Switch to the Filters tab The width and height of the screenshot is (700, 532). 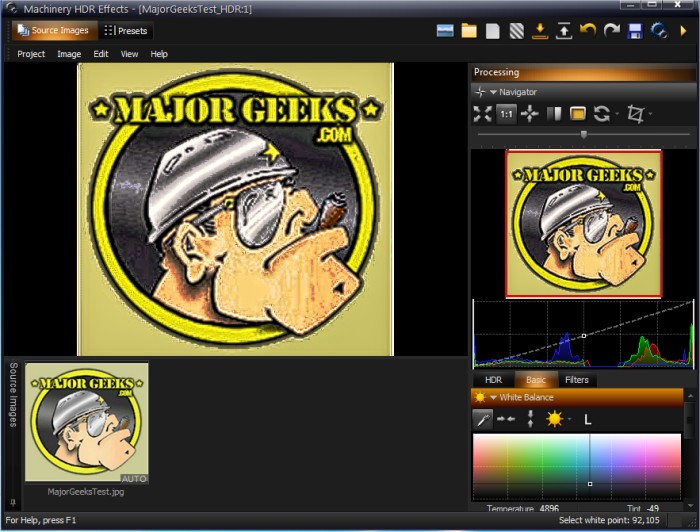tap(577, 380)
